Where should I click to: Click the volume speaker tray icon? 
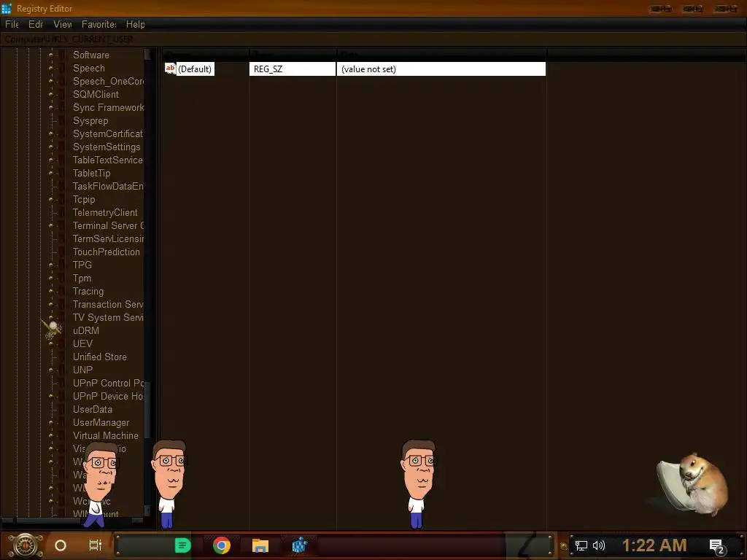(599, 545)
